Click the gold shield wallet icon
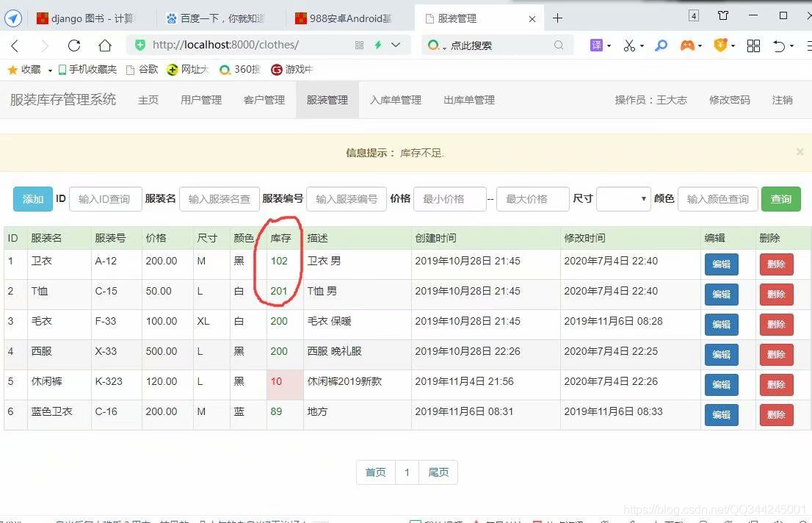This screenshot has width=812, height=523. coord(720,45)
